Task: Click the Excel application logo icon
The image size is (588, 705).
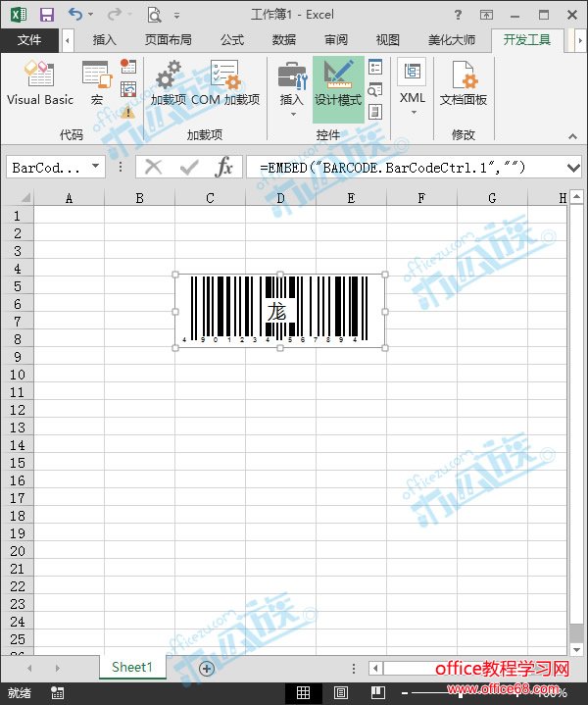Action: [x=19, y=15]
